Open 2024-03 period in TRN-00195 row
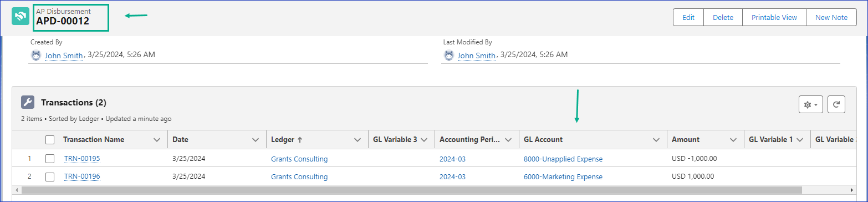The image size is (868, 202). tap(452, 159)
